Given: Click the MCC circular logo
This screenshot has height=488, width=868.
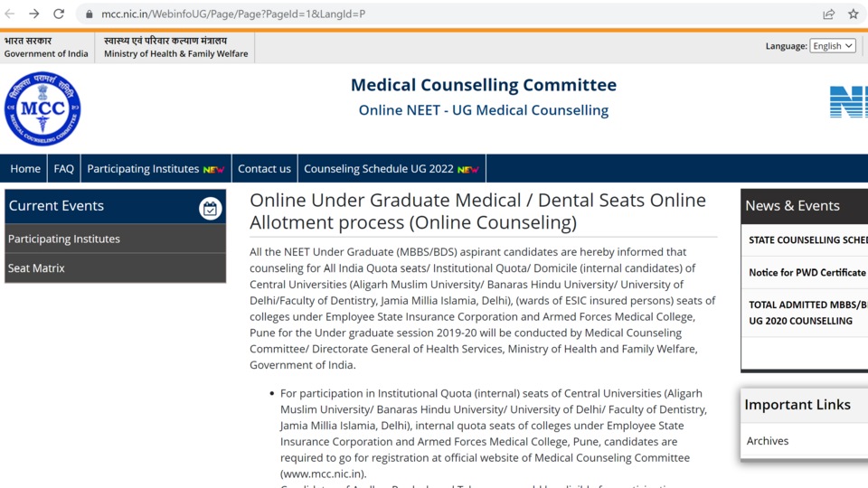Looking at the screenshot, I should click(x=42, y=108).
